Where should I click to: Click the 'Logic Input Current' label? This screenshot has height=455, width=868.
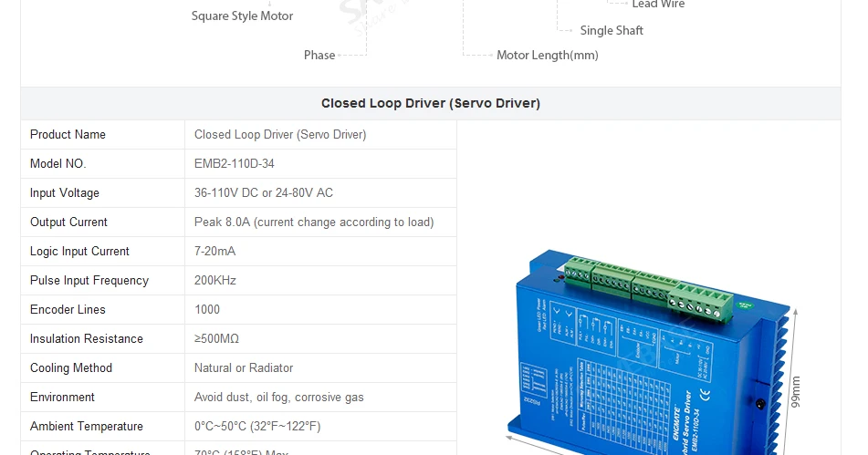point(79,252)
